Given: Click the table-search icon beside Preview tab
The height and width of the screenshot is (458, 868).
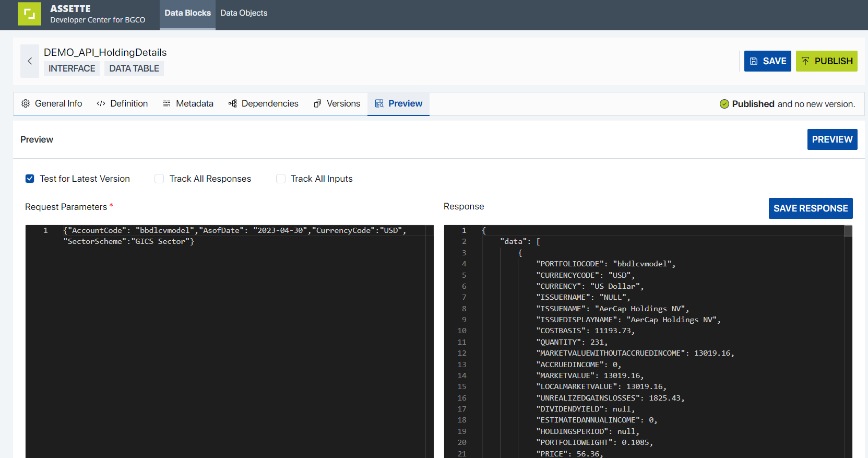Looking at the screenshot, I should tap(379, 103).
